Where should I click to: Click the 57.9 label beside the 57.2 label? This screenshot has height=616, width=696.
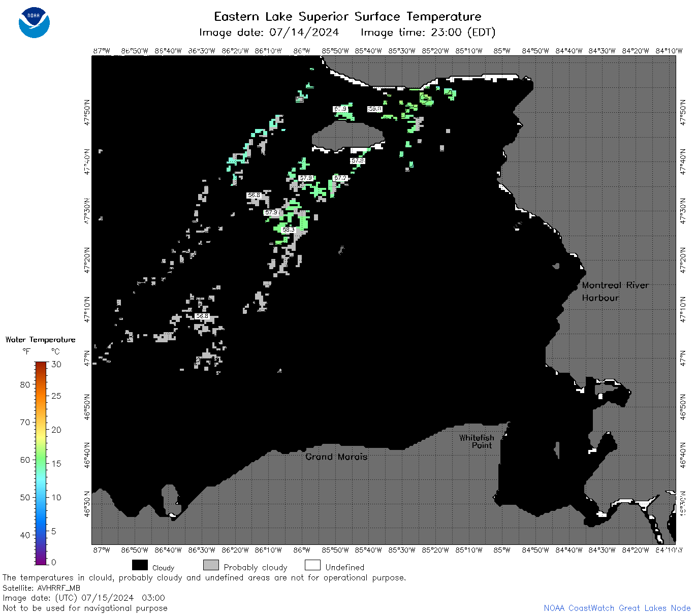click(306, 178)
